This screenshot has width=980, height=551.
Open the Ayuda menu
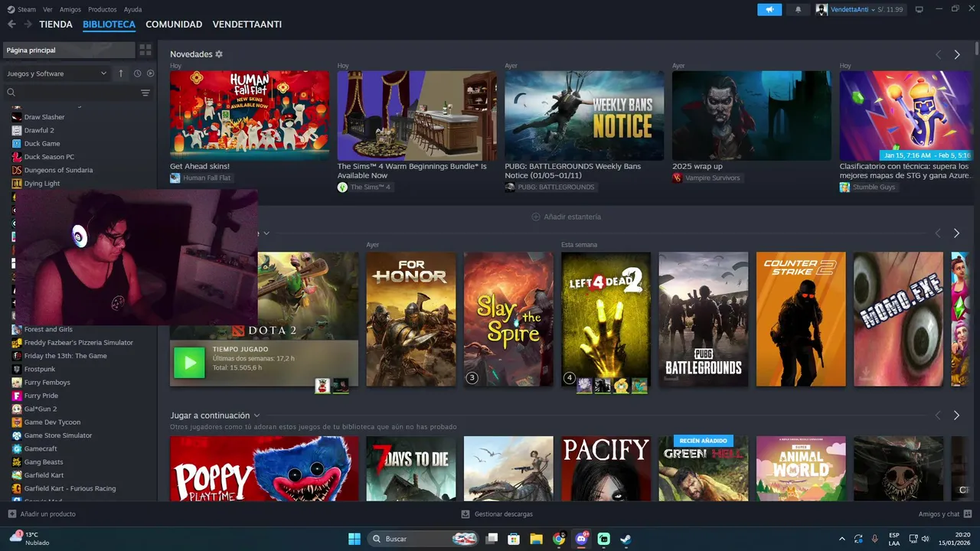(132, 9)
